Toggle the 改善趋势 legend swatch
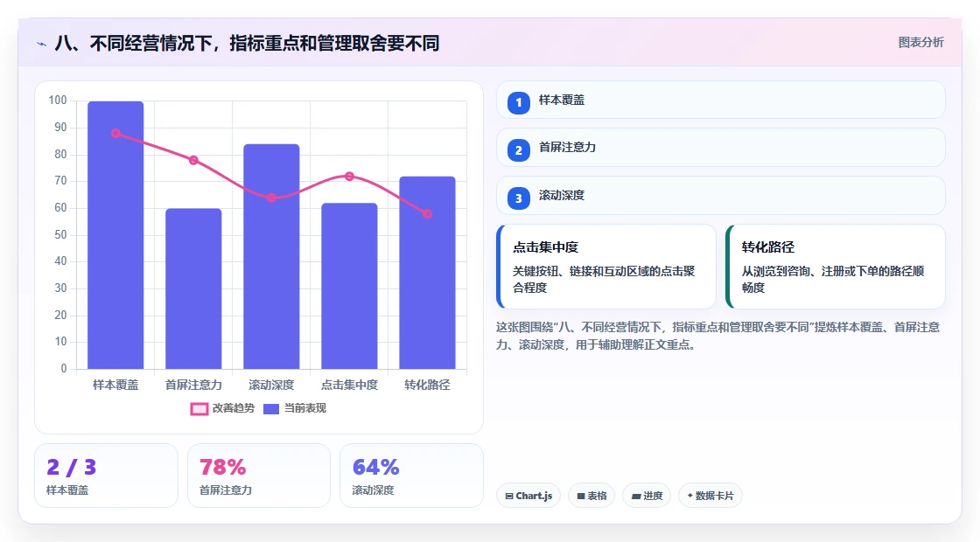This screenshot has height=542, width=980. point(199,408)
